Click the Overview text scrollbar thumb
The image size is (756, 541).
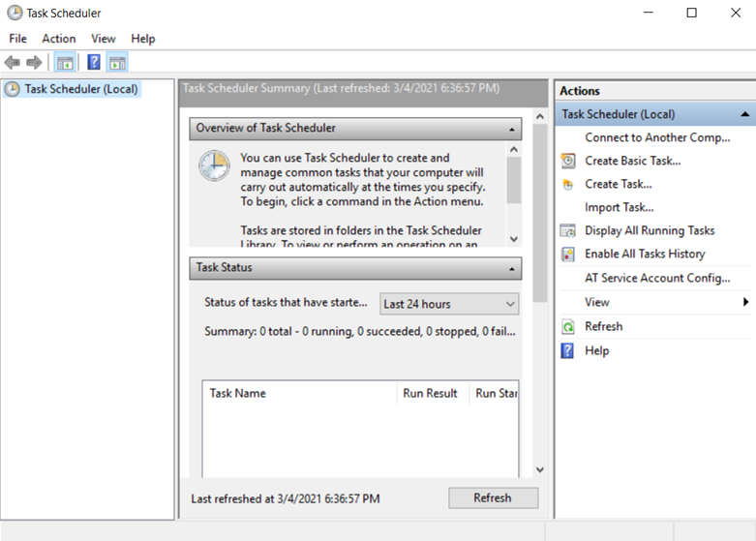pyautogui.click(x=514, y=180)
